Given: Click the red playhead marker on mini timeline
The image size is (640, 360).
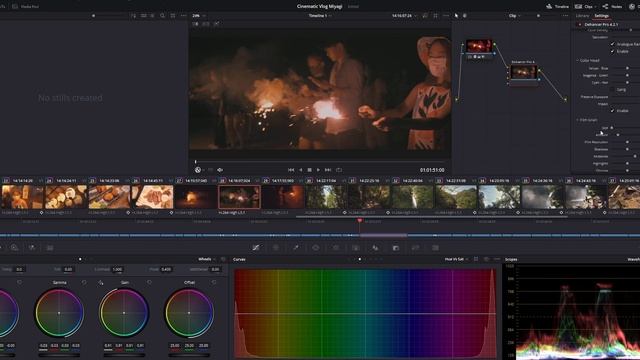Looking at the screenshot, I should pyautogui.click(x=360, y=221).
